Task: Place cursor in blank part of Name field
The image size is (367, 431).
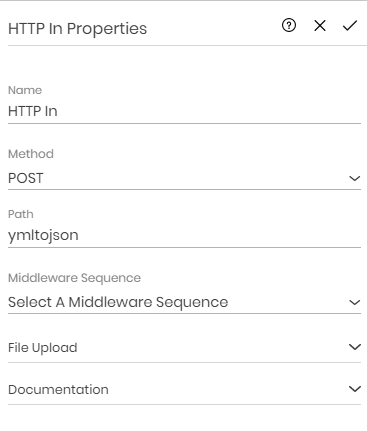Action: pos(209,111)
